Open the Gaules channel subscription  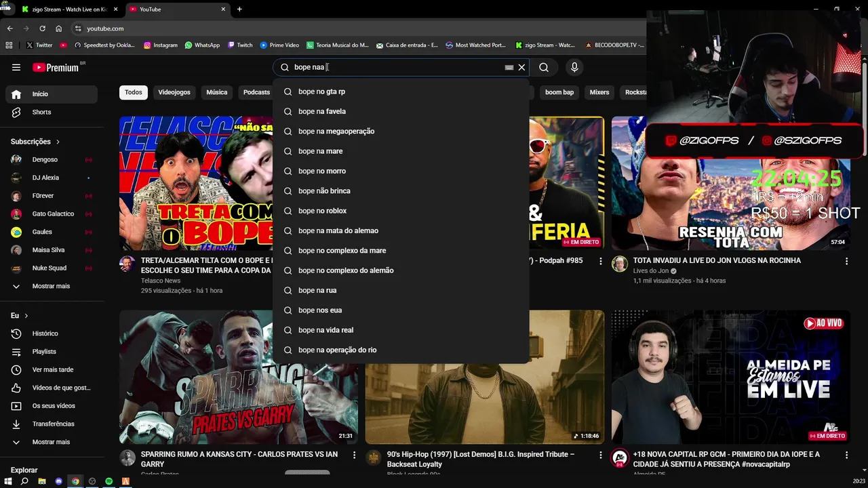click(x=52, y=232)
